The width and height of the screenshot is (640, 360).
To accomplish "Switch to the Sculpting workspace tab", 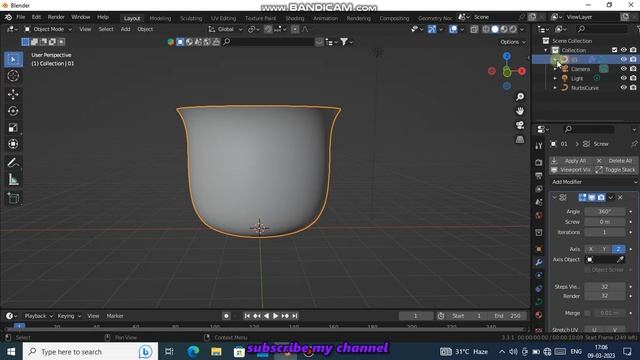I will (x=191, y=18).
